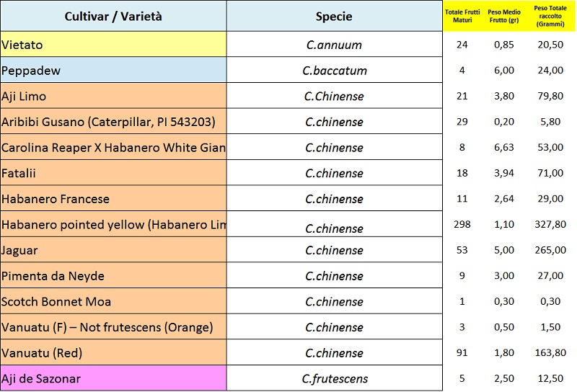This screenshot has height=392, width=577.
Task: Select Jaguar's 5,00 average weight cell
Action: click(503, 250)
